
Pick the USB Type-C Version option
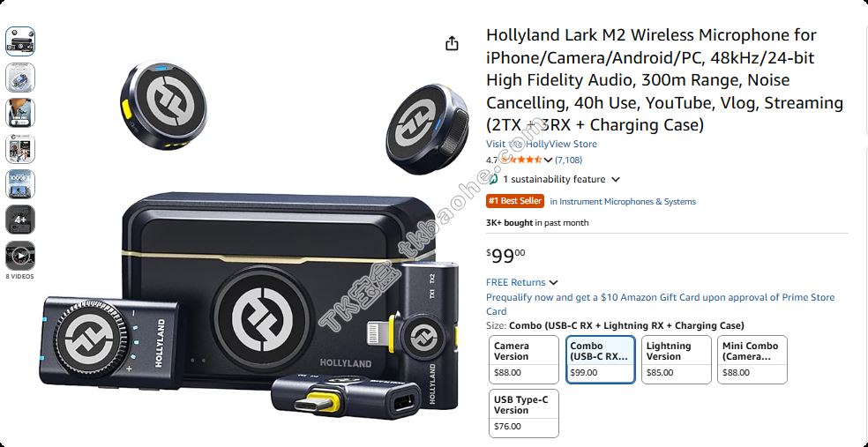pos(526,413)
